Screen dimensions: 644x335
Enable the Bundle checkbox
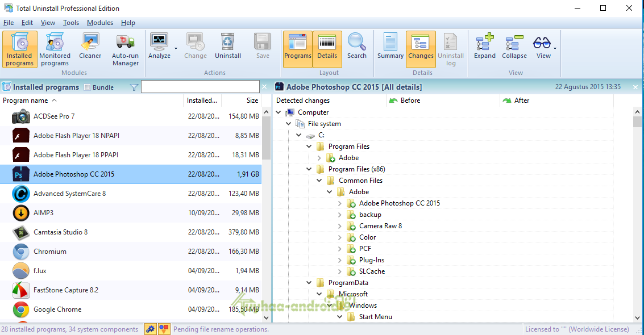click(x=87, y=87)
